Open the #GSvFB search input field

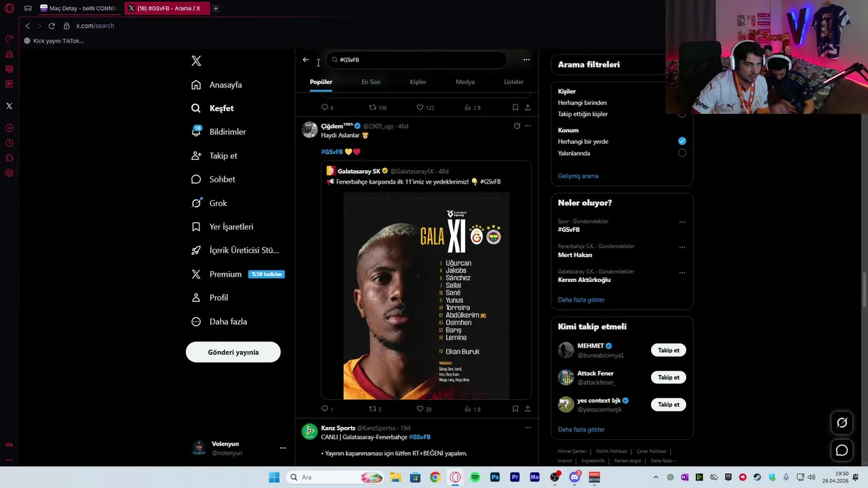coord(416,60)
